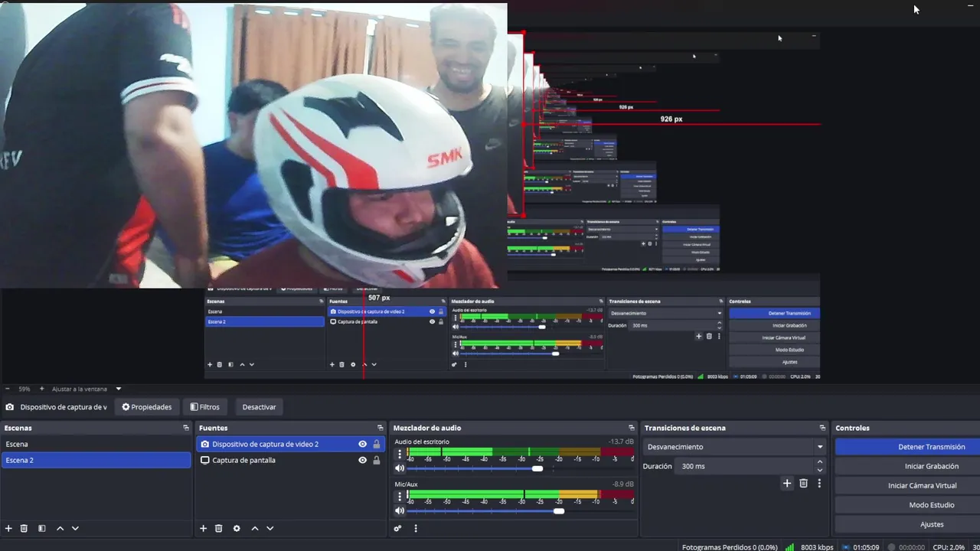Adjust Audio del escritorio volume slider

(x=537, y=468)
